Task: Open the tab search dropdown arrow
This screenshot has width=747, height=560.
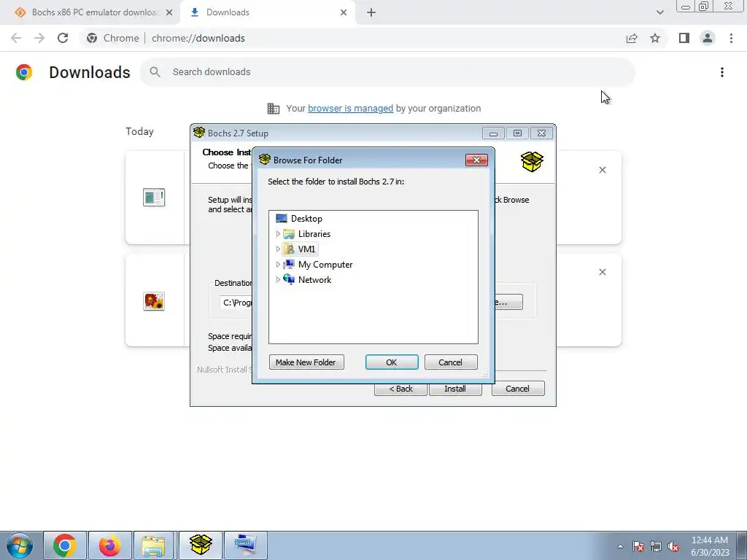Action: tap(659, 12)
